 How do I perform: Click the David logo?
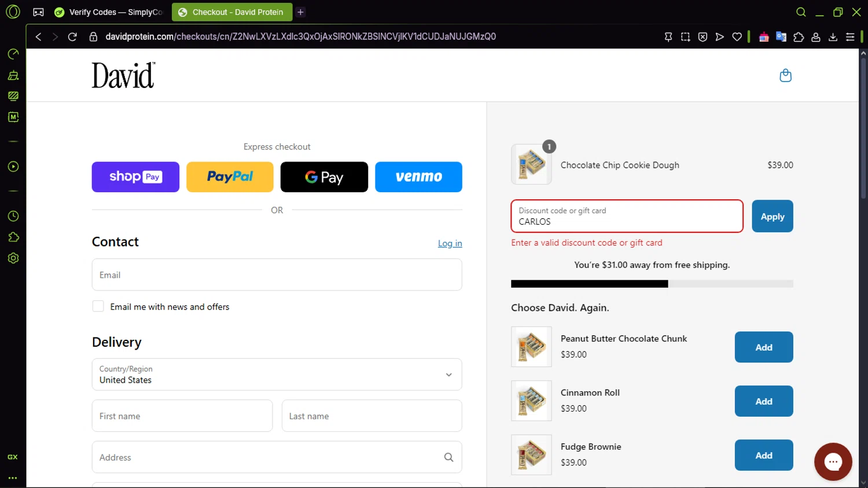coord(123,75)
